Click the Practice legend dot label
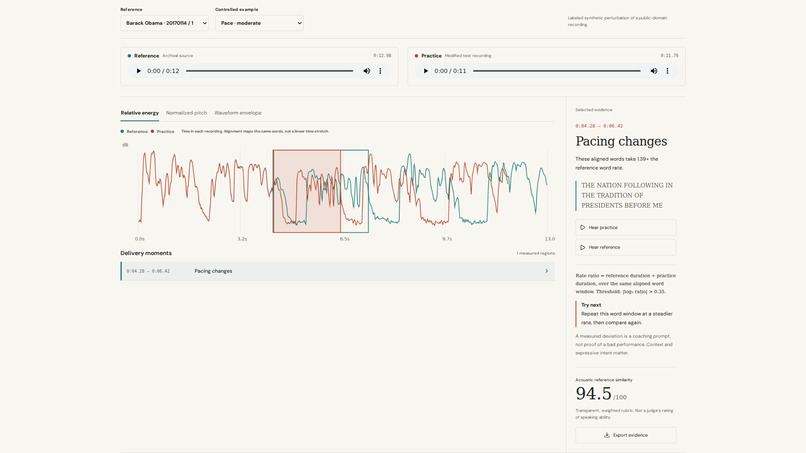Viewport: 806px width, 453px height. [162, 132]
